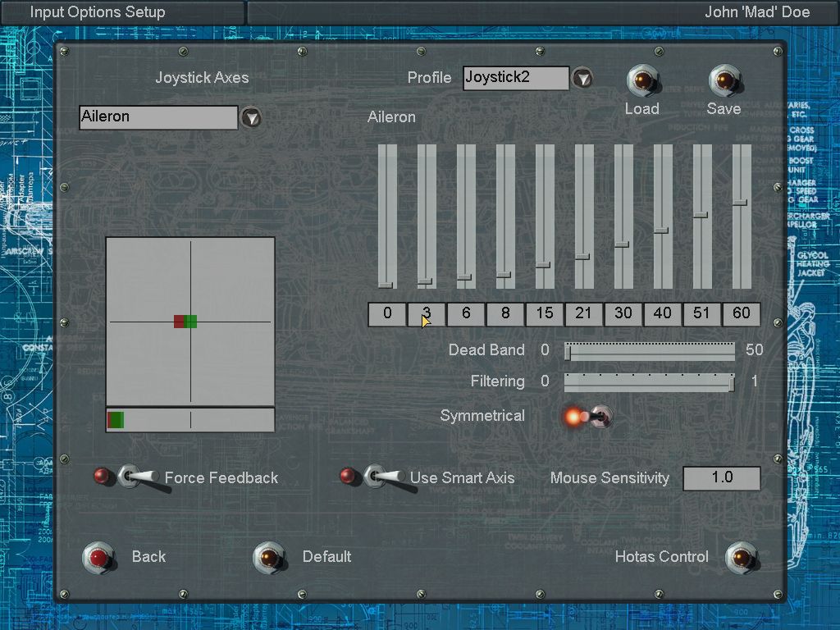840x630 pixels.
Task: Expand the Aileron axis dropdown arrow
Action: click(x=251, y=117)
